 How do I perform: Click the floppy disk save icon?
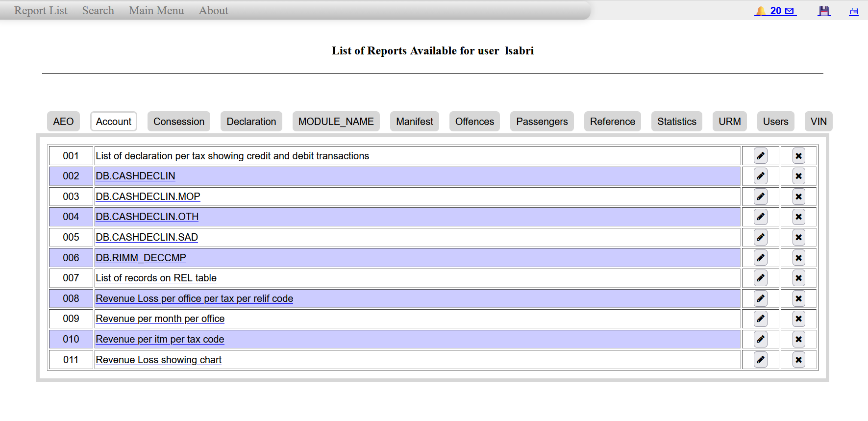(x=824, y=11)
